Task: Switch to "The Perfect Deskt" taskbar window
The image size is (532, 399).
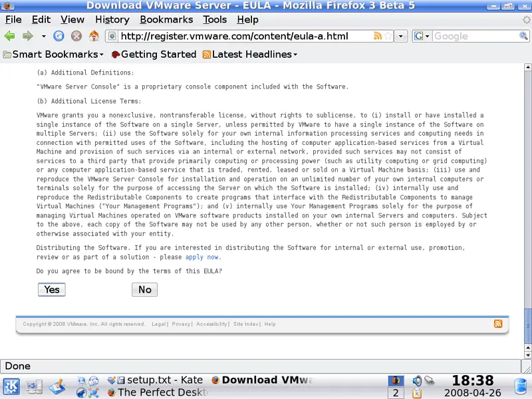Action: click(157, 392)
